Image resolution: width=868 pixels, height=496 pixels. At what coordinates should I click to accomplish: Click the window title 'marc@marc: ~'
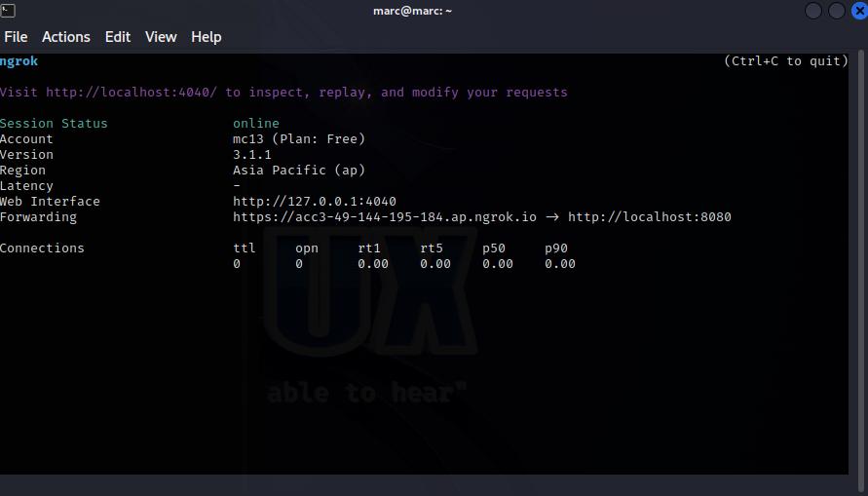point(412,11)
